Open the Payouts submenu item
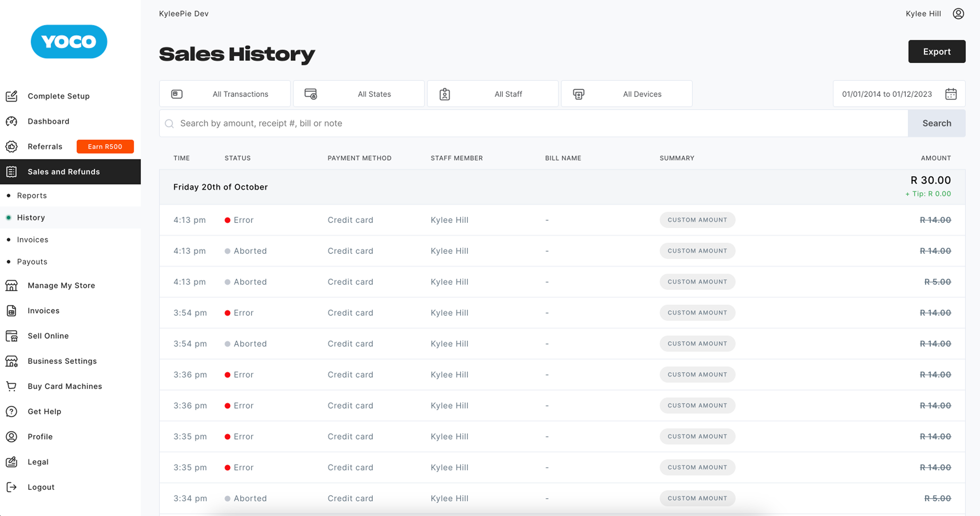Image resolution: width=980 pixels, height=516 pixels. tap(32, 262)
